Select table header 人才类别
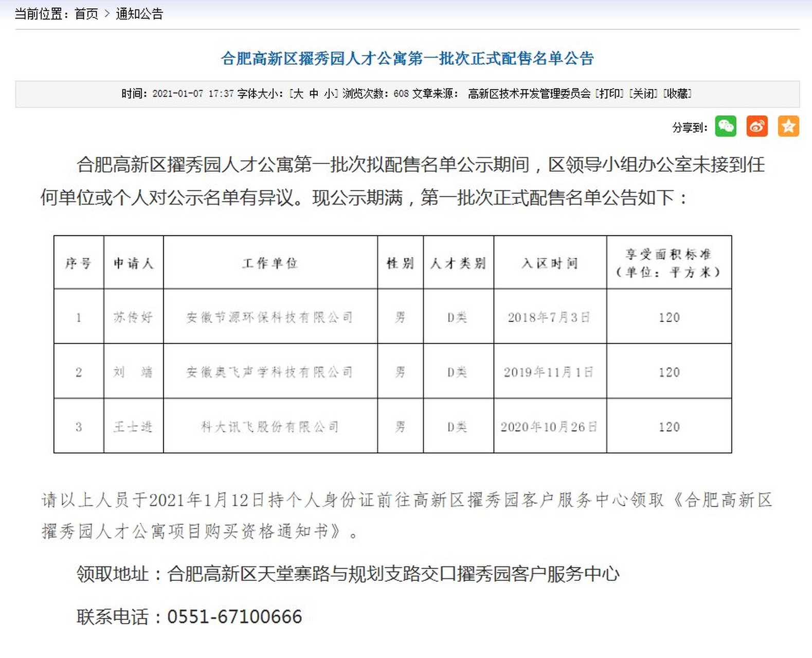 click(458, 263)
